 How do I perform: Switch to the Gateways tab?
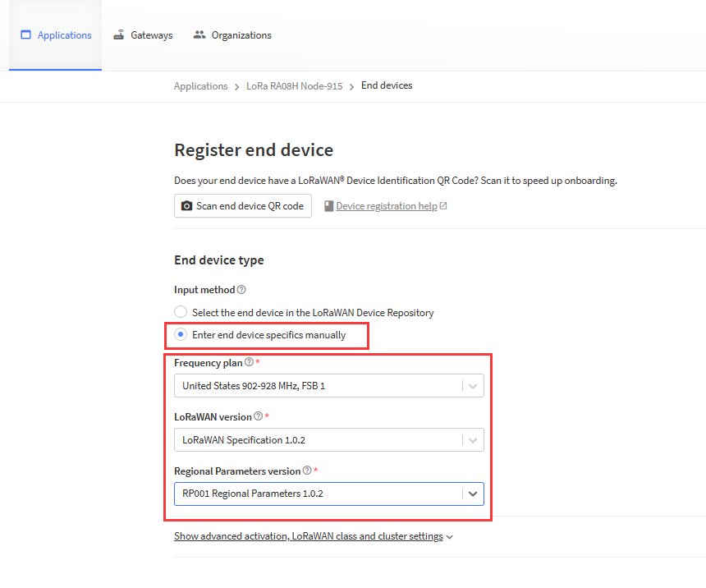coord(151,35)
